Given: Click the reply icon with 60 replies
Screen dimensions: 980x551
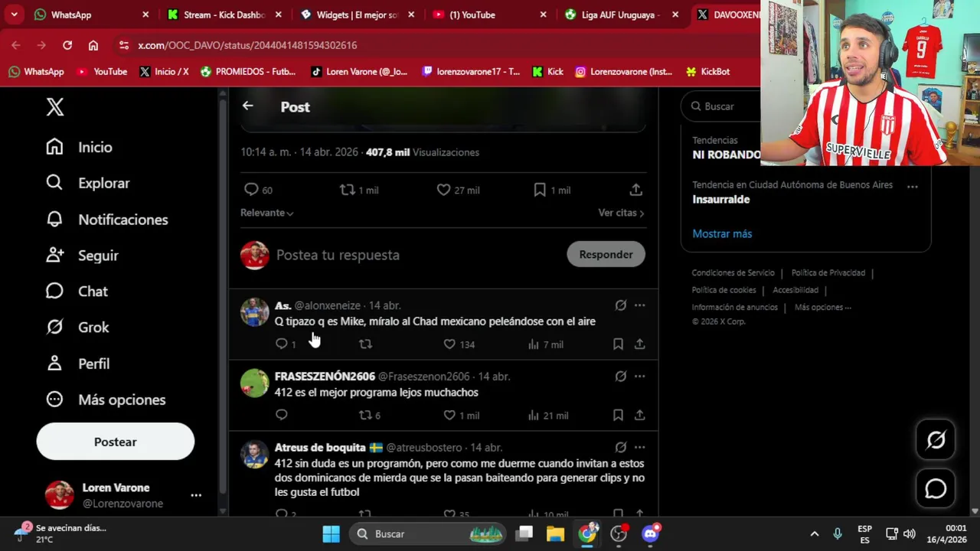Looking at the screenshot, I should [258, 190].
